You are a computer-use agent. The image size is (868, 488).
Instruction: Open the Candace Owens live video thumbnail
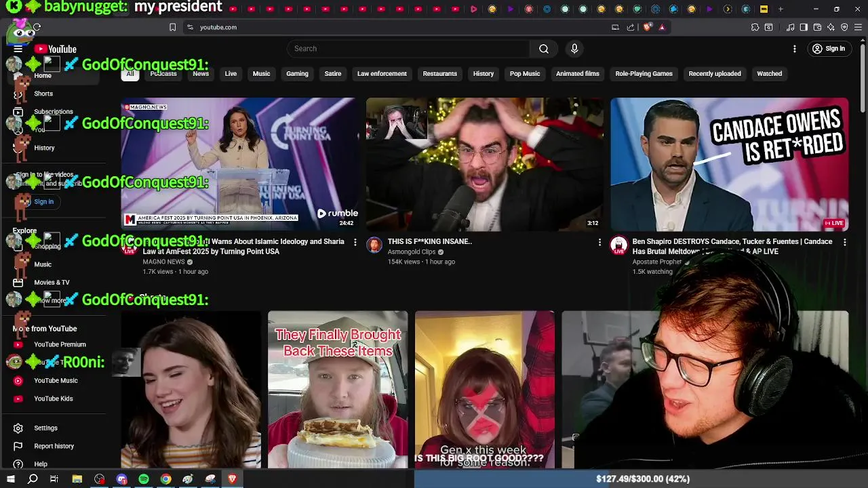[x=730, y=164]
